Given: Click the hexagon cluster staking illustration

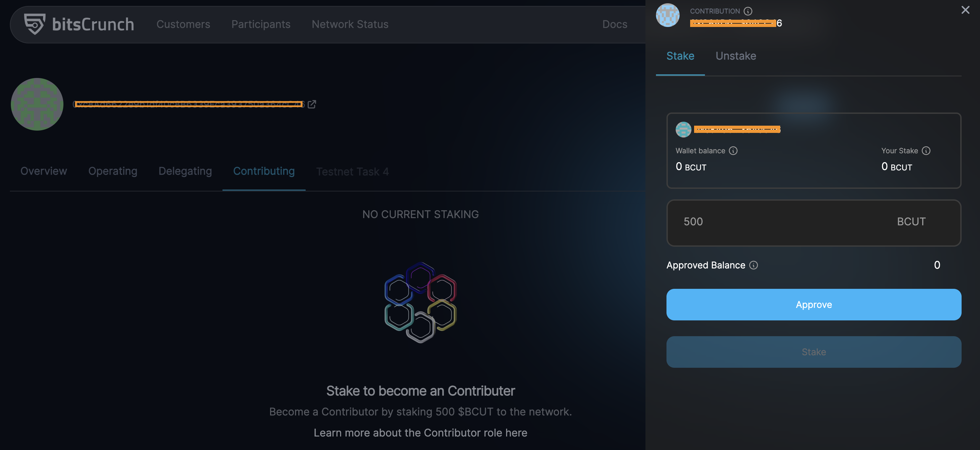Looking at the screenshot, I should point(420,303).
